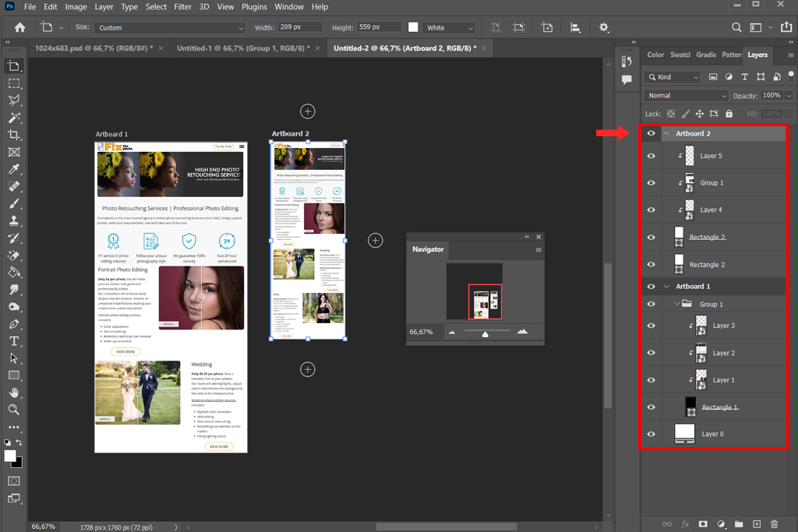Open the Kind filter dropdown
This screenshot has height=532, width=798.
[x=673, y=77]
